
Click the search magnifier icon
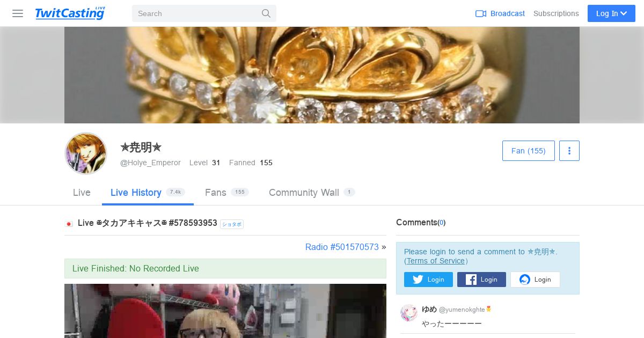coord(266,13)
